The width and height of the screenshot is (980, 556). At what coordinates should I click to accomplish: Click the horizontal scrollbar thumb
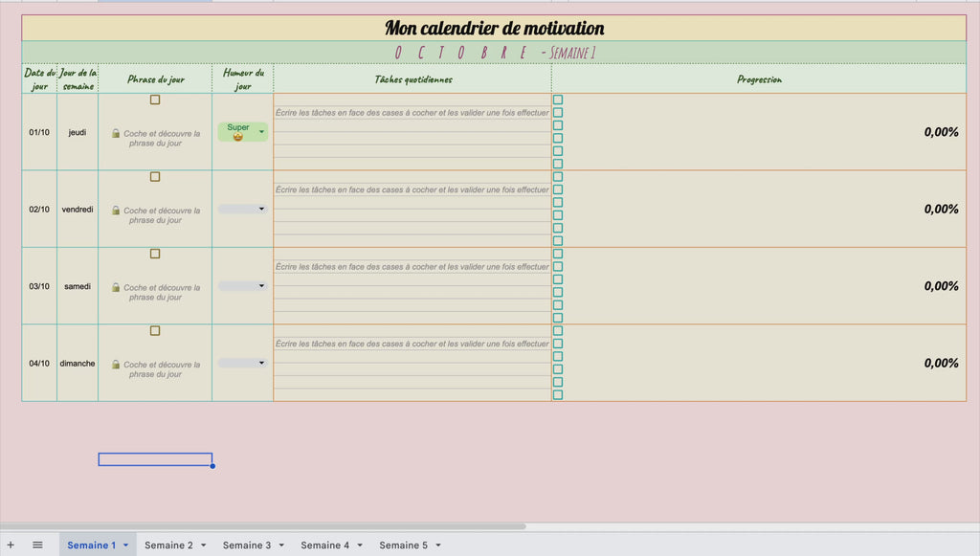click(x=262, y=526)
